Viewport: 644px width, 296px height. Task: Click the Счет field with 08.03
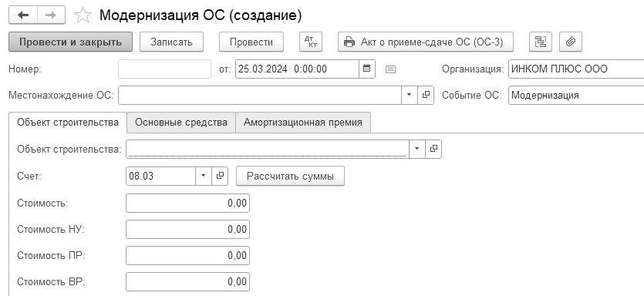160,176
